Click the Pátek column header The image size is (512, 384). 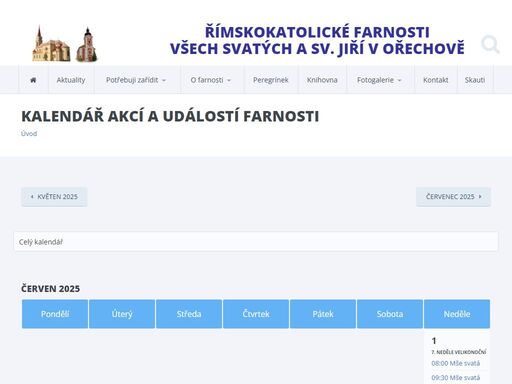[x=323, y=314]
